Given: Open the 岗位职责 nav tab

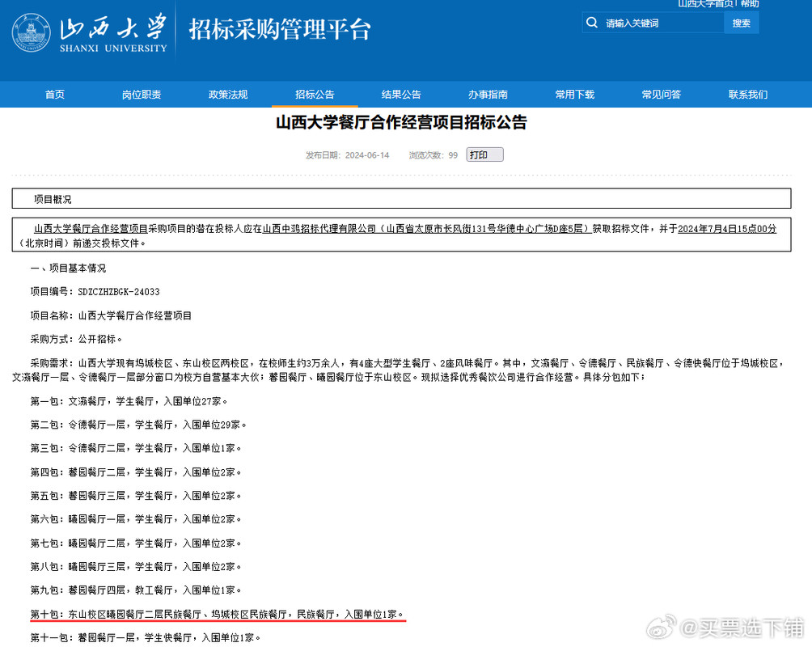Looking at the screenshot, I should coord(142,95).
